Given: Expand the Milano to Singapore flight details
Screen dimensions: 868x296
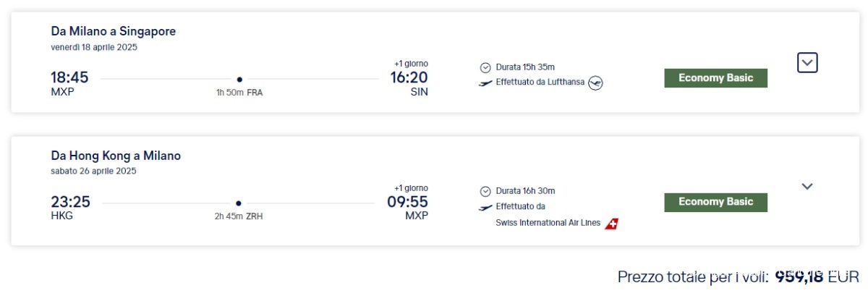Looking at the screenshot, I should [807, 63].
